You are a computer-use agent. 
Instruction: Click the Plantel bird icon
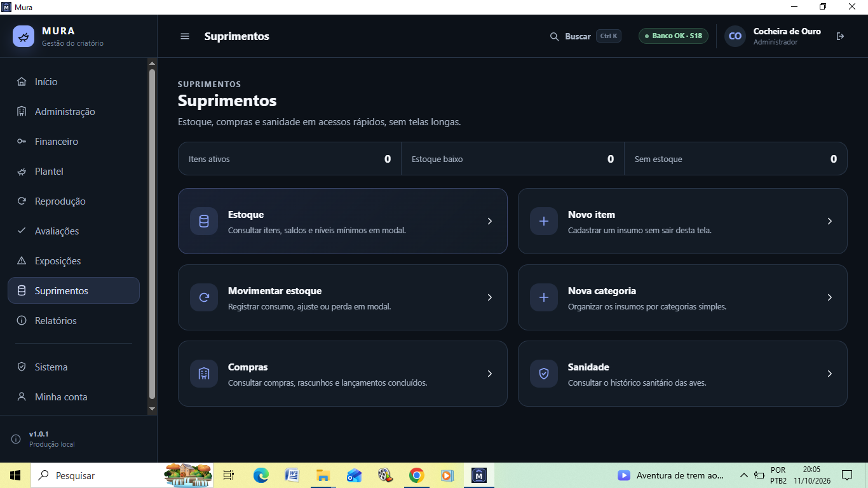pos(22,171)
